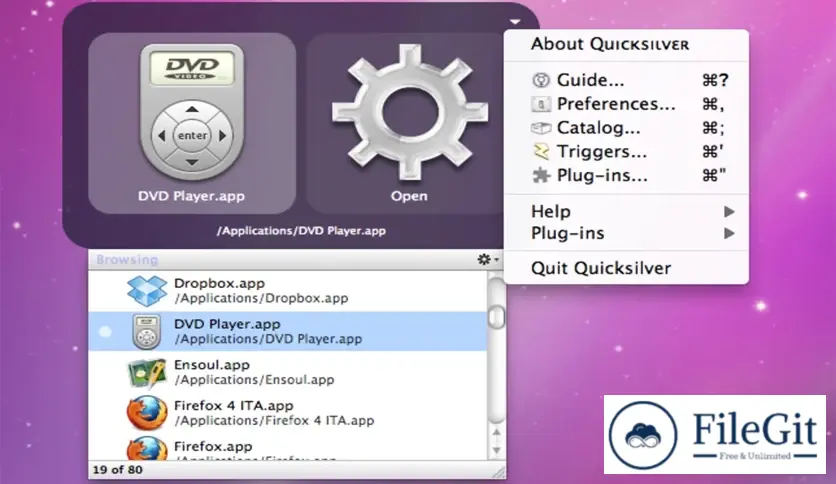Open Guide… menu entry
836x484 pixels.
[x=626, y=80]
